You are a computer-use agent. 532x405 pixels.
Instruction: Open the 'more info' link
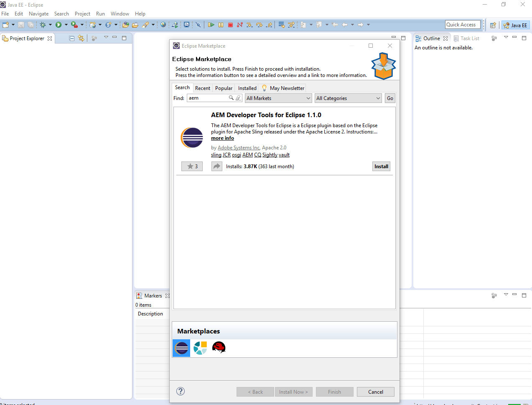222,138
